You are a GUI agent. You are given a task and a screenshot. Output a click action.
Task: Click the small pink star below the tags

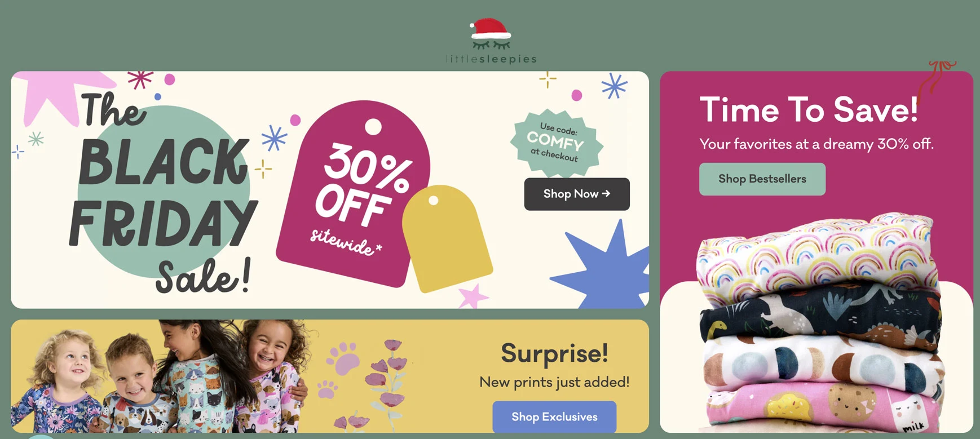tap(473, 296)
